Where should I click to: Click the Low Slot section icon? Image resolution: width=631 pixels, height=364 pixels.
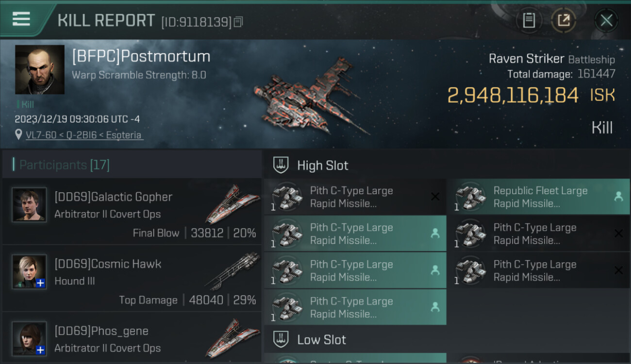(x=281, y=339)
